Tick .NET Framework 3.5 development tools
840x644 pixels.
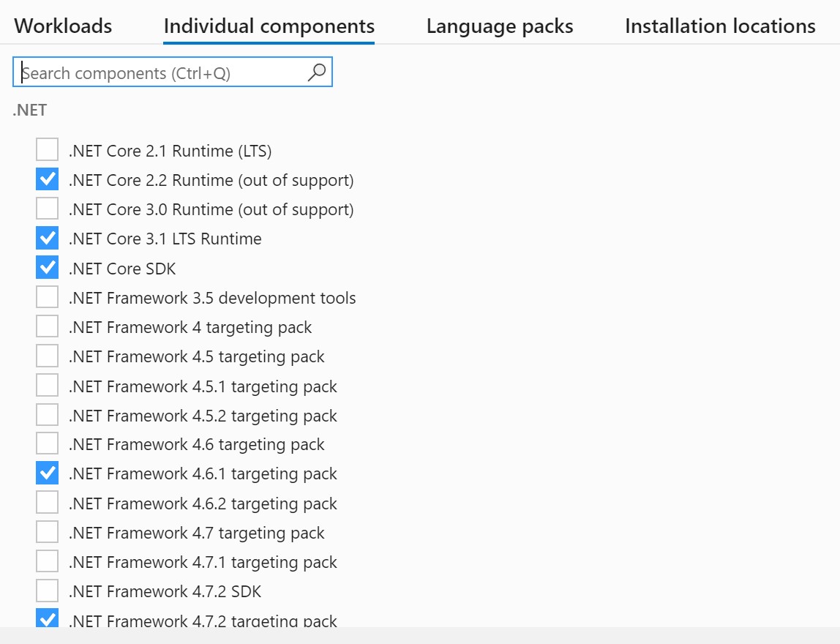48,298
